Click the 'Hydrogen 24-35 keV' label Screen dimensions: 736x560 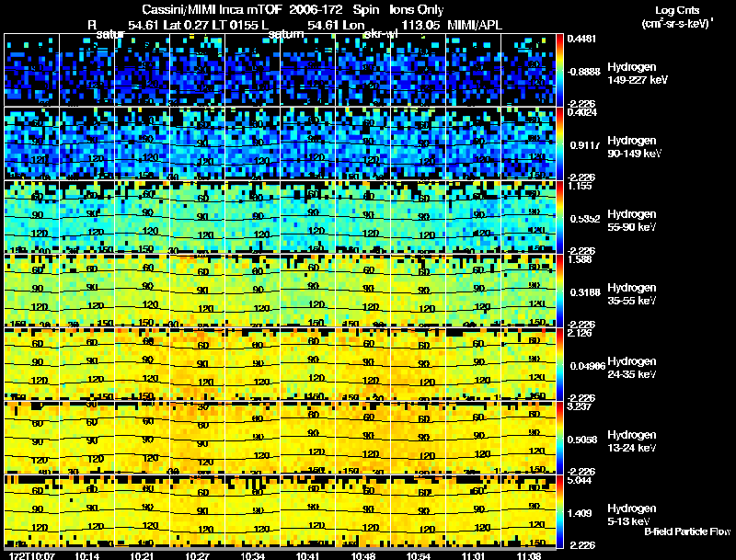[x=632, y=368]
